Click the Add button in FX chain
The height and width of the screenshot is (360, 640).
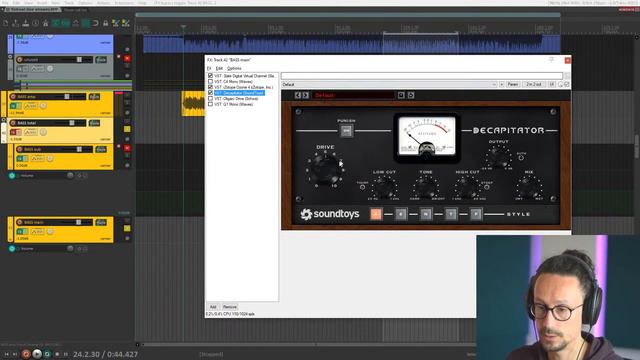pos(213,307)
